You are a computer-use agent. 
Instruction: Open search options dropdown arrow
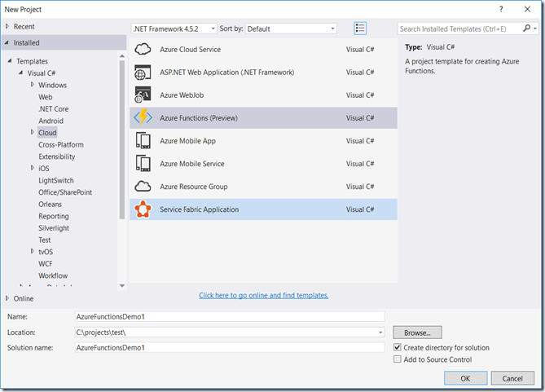pos(535,29)
